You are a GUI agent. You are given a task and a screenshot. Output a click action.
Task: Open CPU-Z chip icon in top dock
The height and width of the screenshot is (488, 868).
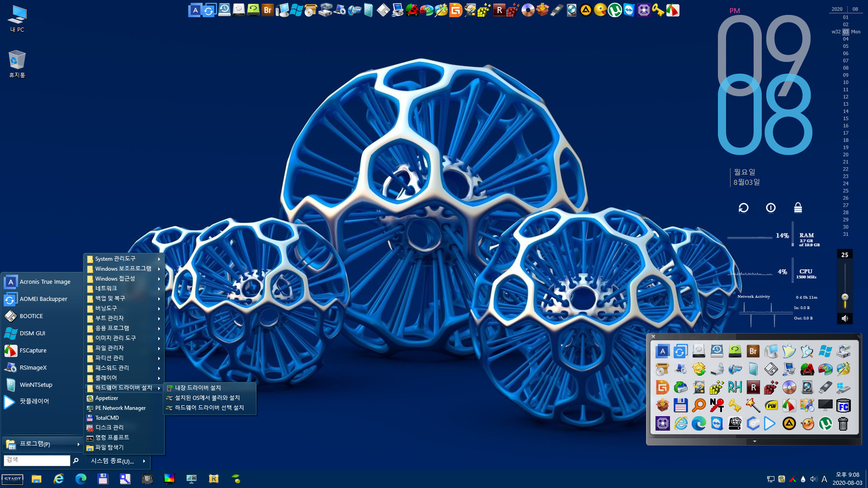click(x=643, y=10)
